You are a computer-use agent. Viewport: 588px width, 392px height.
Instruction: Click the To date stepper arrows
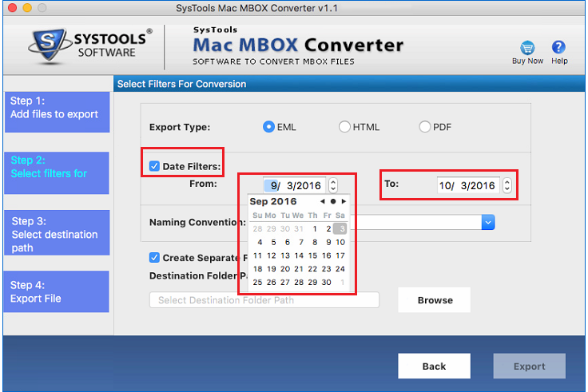(507, 186)
